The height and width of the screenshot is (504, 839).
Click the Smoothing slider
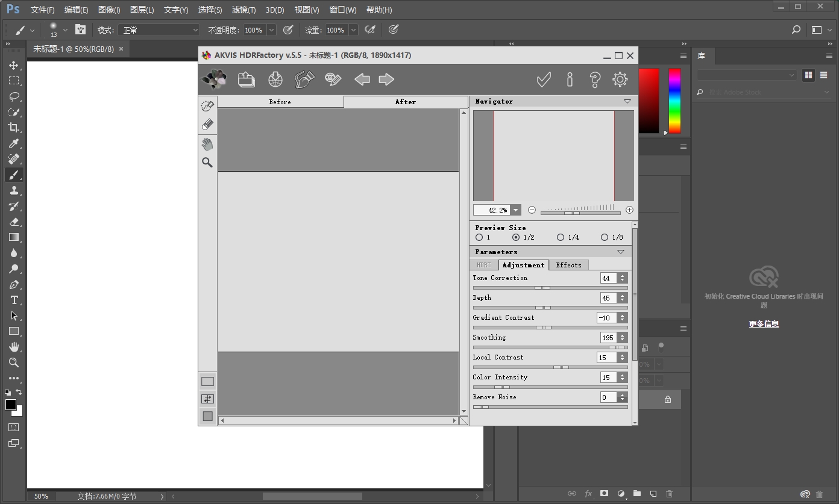(x=550, y=347)
